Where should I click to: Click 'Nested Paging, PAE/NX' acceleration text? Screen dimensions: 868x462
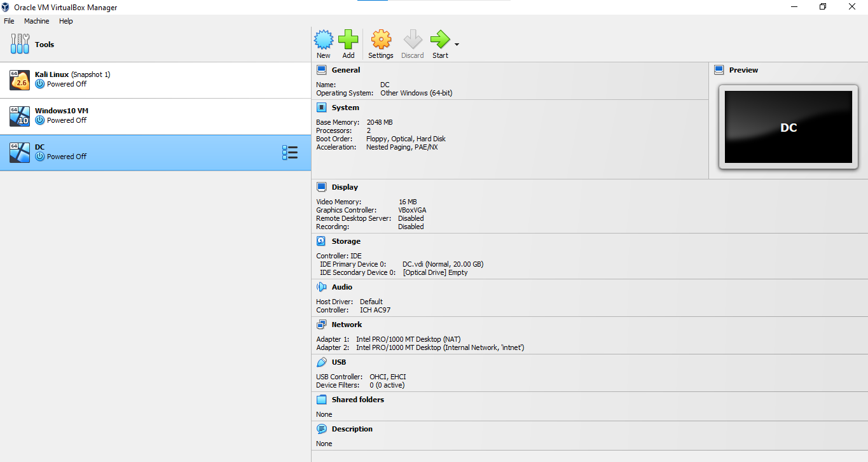click(x=402, y=147)
